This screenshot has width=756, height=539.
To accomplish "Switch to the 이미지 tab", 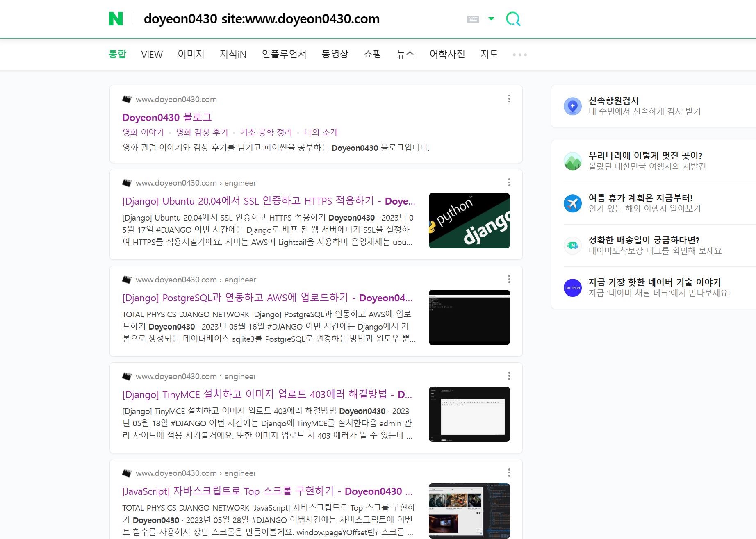I will (x=191, y=54).
